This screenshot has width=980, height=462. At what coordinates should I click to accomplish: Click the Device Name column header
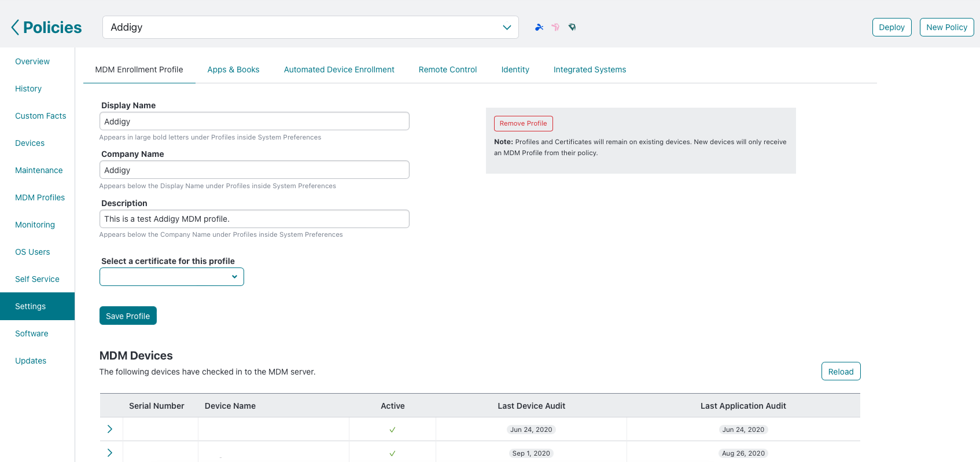tap(230, 406)
